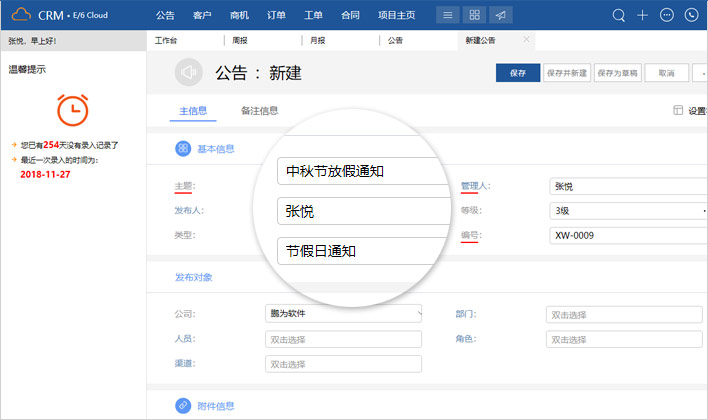Screen dimensions: 708x420
Task: Switch to 备注信息 tab
Action: (x=260, y=111)
